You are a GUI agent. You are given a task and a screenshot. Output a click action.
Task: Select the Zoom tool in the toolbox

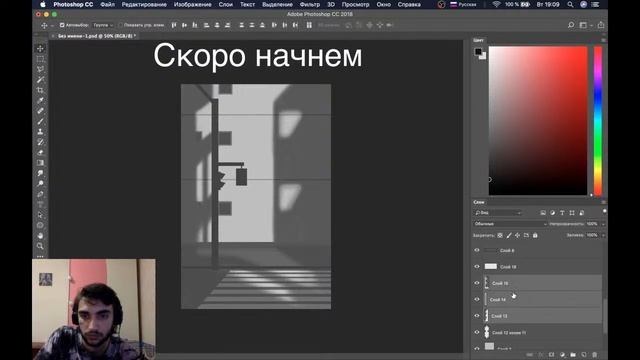[x=40, y=246]
